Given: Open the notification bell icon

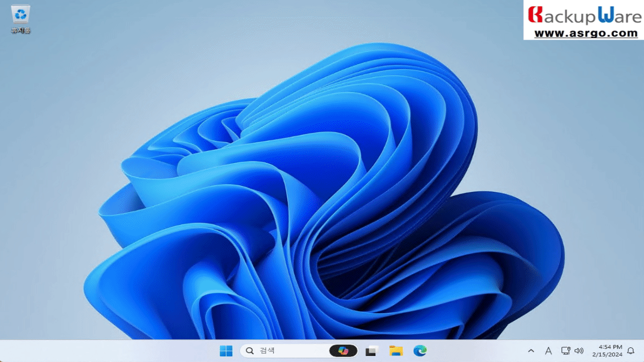Looking at the screenshot, I should pos(630,351).
